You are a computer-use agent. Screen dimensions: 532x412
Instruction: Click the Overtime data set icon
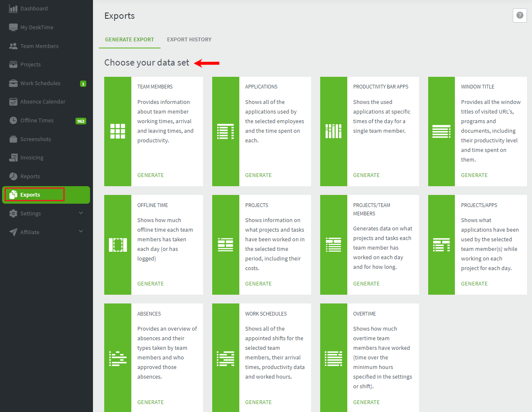[x=334, y=359]
